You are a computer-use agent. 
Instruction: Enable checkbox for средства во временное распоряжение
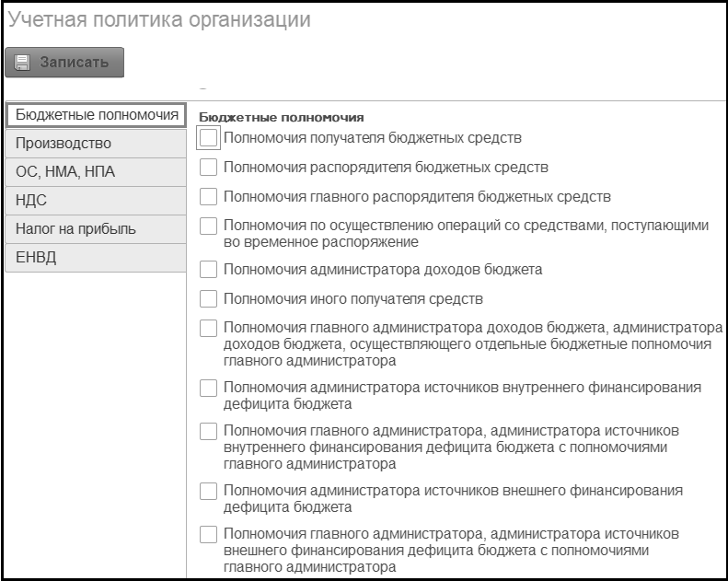click(x=209, y=226)
